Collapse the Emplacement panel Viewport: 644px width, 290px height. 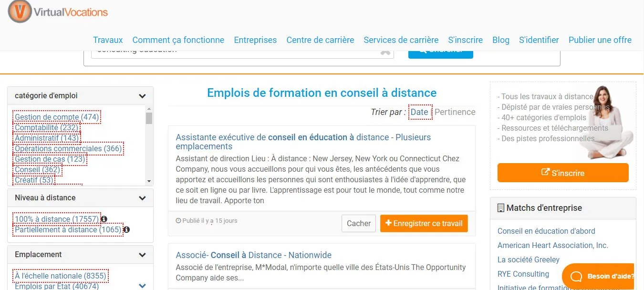[x=142, y=255]
